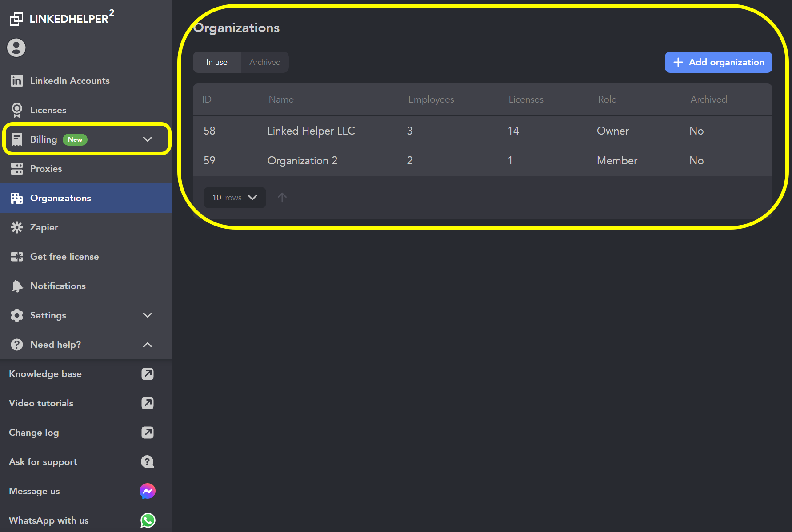Click the Organizations building icon
This screenshot has width=792, height=532.
point(17,198)
